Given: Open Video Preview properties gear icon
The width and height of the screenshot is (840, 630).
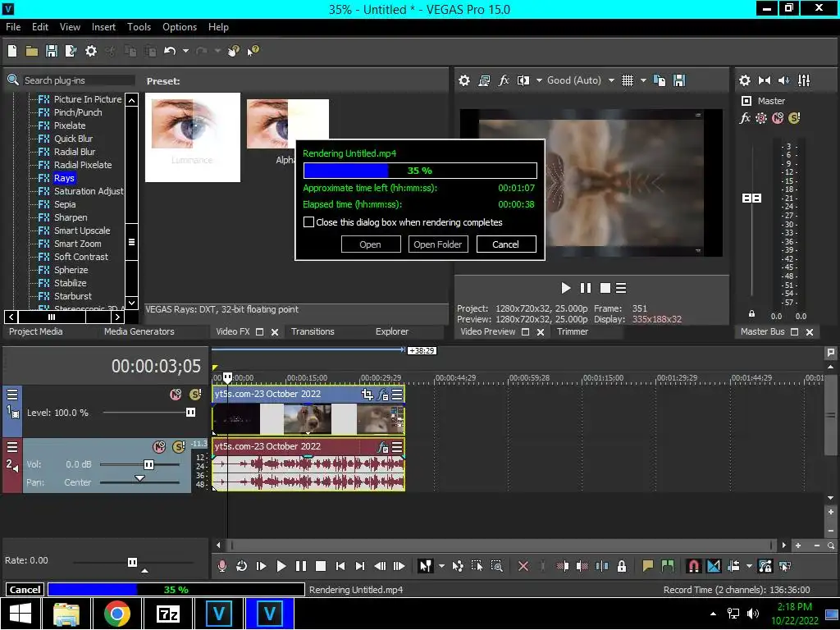Looking at the screenshot, I should coord(464,80).
